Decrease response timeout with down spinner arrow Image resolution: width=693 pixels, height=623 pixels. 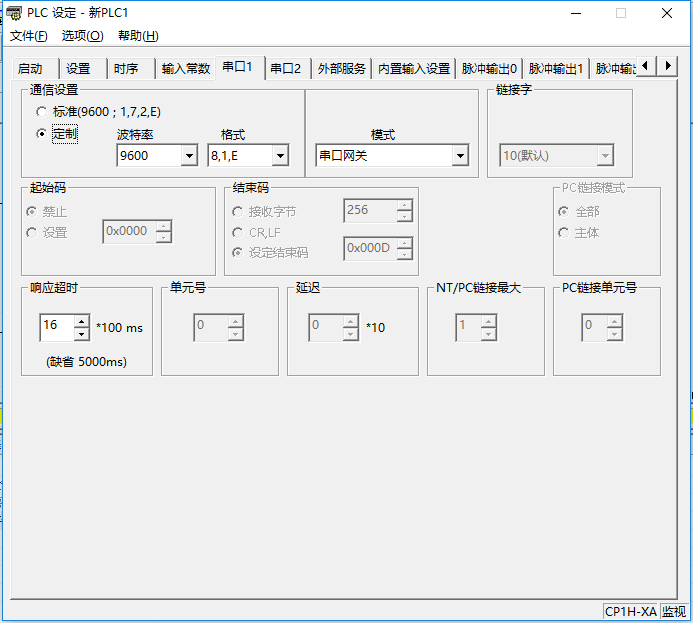81,333
